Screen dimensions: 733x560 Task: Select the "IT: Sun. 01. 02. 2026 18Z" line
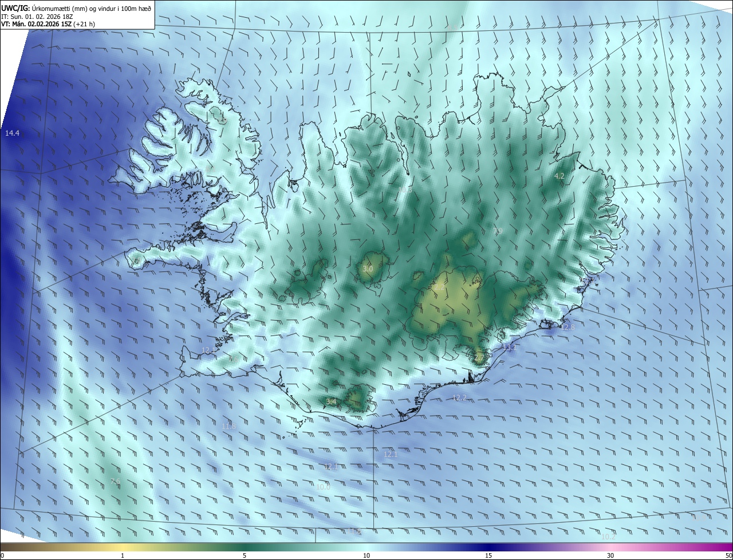(x=37, y=17)
